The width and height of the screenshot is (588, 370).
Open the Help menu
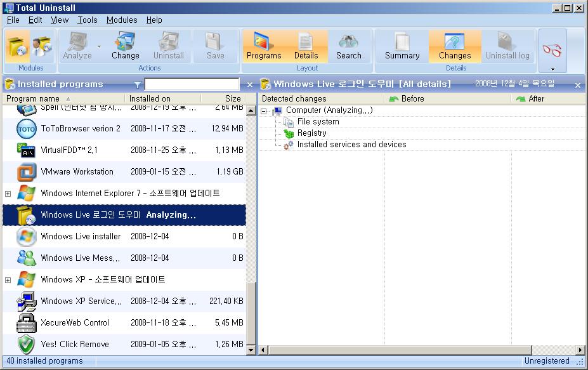tap(154, 20)
